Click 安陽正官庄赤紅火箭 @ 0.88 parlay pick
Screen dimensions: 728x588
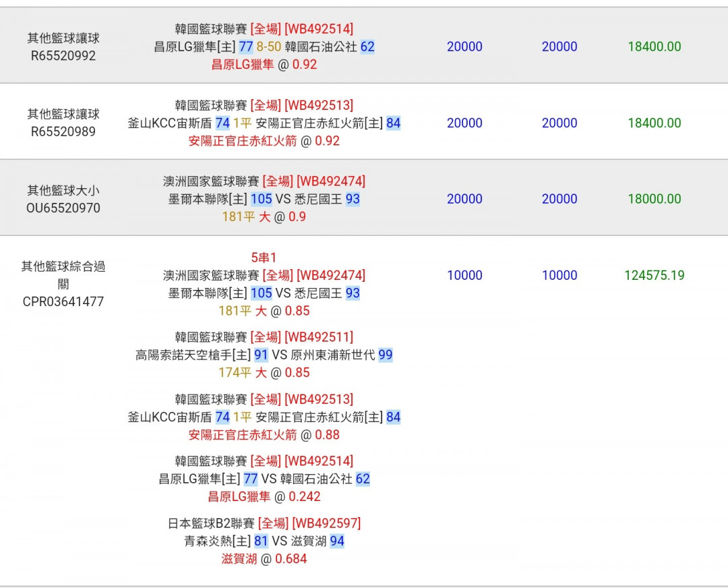264,435
